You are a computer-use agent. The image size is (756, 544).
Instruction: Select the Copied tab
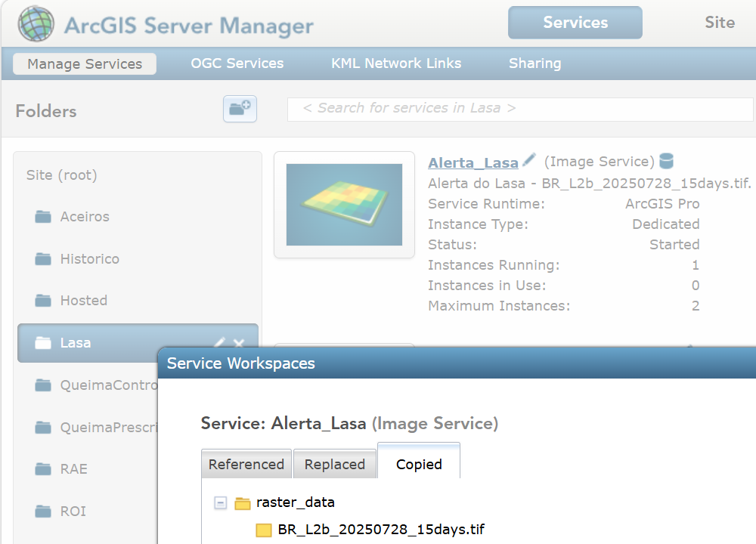point(419,461)
